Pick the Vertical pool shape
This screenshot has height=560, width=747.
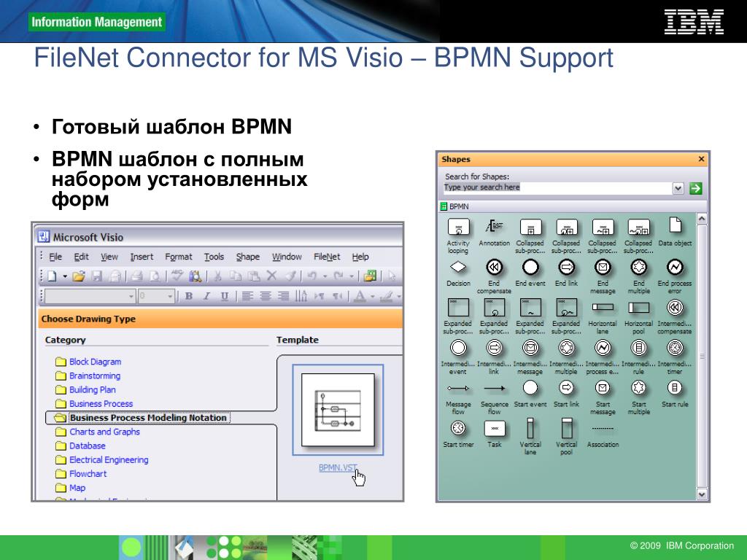click(x=566, y=428)
